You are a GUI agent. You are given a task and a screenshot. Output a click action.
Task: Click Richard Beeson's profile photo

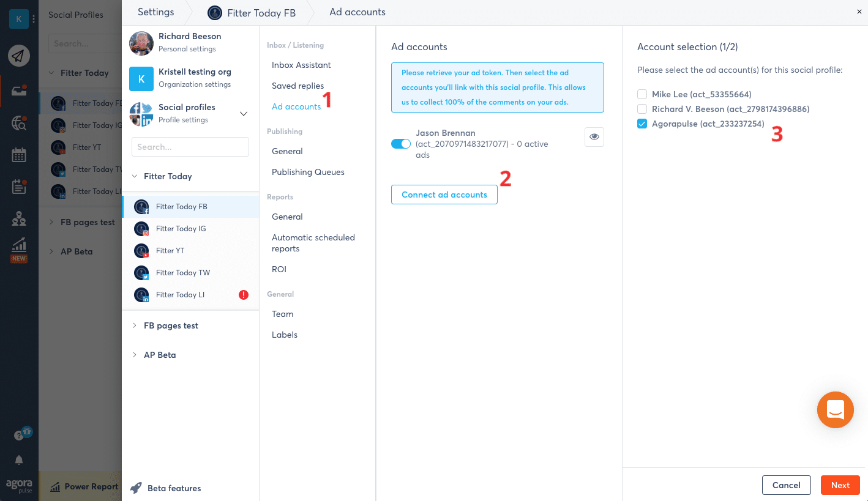click(x=141, y=43)
